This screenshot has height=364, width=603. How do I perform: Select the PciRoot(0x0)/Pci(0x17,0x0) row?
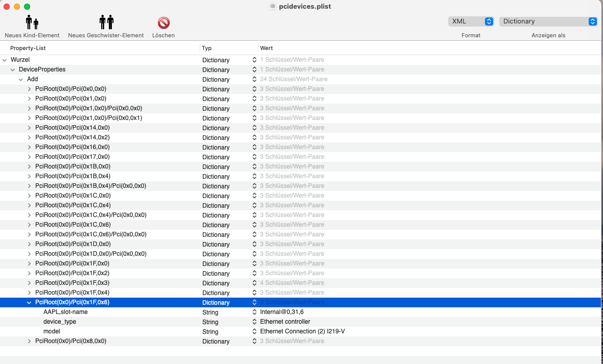[300, 157]
